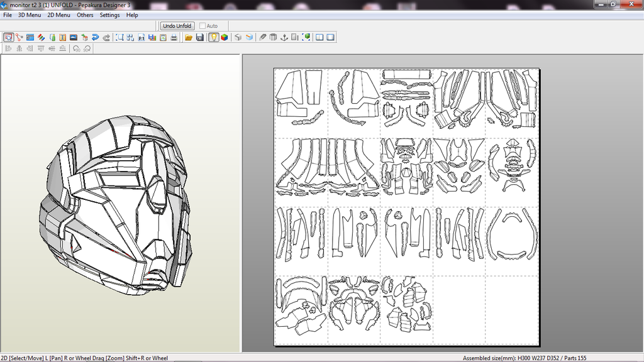
Task: Open the Help menu
Action: click(x=132, y=15)
